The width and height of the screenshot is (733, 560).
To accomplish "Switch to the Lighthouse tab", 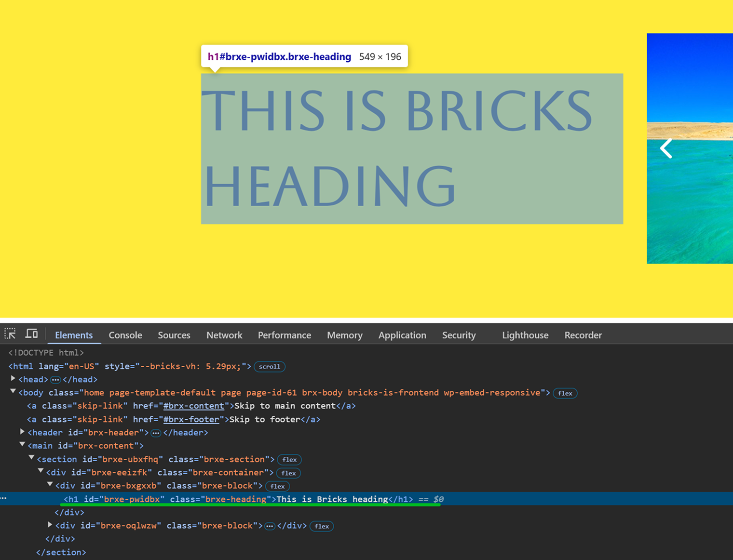I will click(525, 335).
